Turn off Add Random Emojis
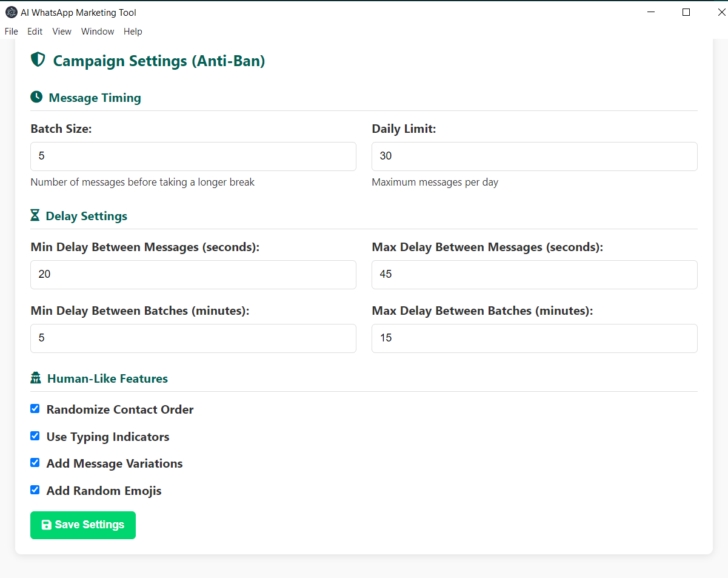 click(35, 490)
